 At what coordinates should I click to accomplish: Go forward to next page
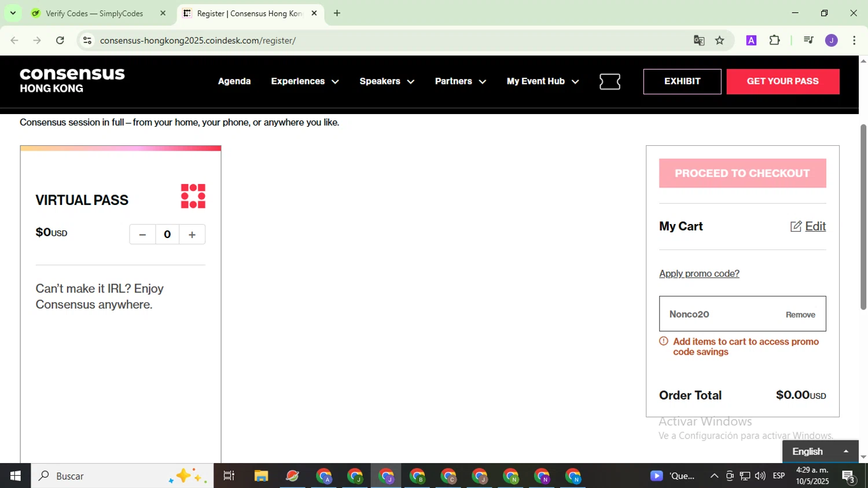click(x=37, y=41)
